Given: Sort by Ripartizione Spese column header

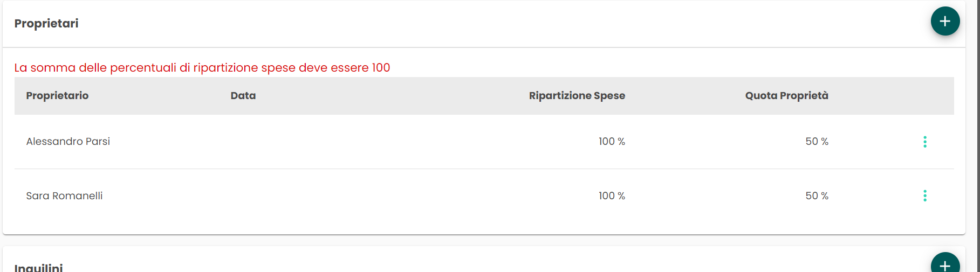Looking at the screenshot, I should tap(577, 96).
